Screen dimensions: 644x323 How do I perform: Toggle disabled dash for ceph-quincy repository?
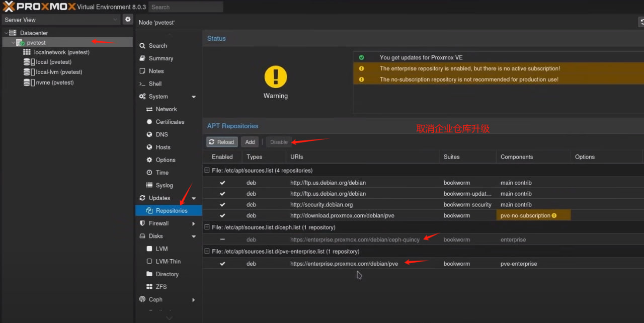pyautogui.click(x=222, y=240)
